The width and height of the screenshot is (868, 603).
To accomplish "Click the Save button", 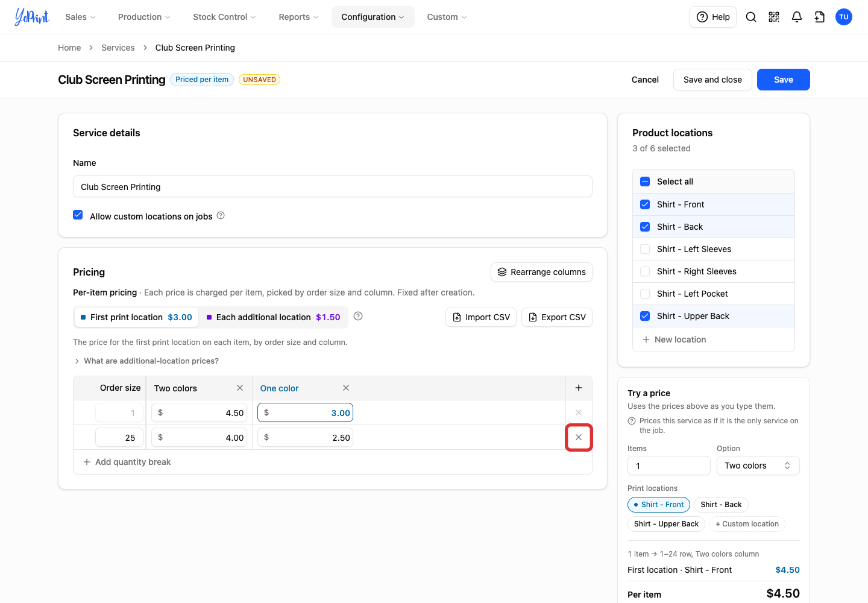I will (783, 80).
